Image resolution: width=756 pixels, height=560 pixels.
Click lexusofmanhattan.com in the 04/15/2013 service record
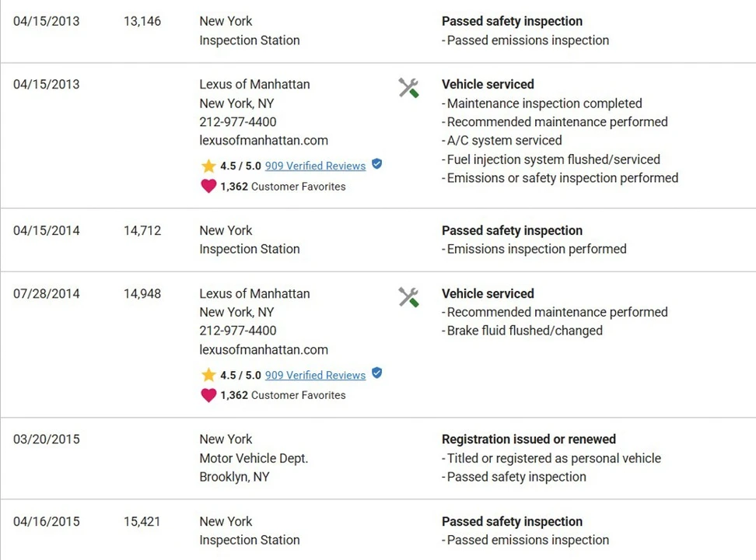tap(264, 140)
